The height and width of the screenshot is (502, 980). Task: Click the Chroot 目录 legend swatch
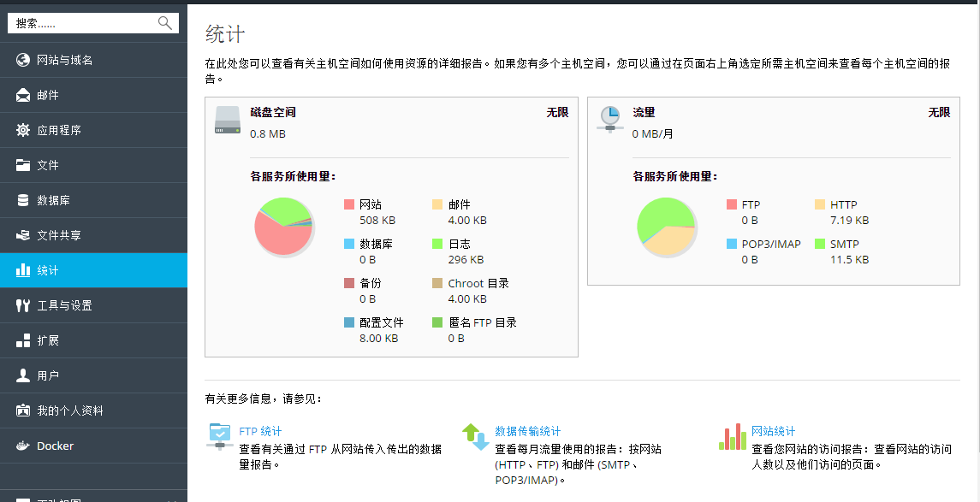point(437,283)
